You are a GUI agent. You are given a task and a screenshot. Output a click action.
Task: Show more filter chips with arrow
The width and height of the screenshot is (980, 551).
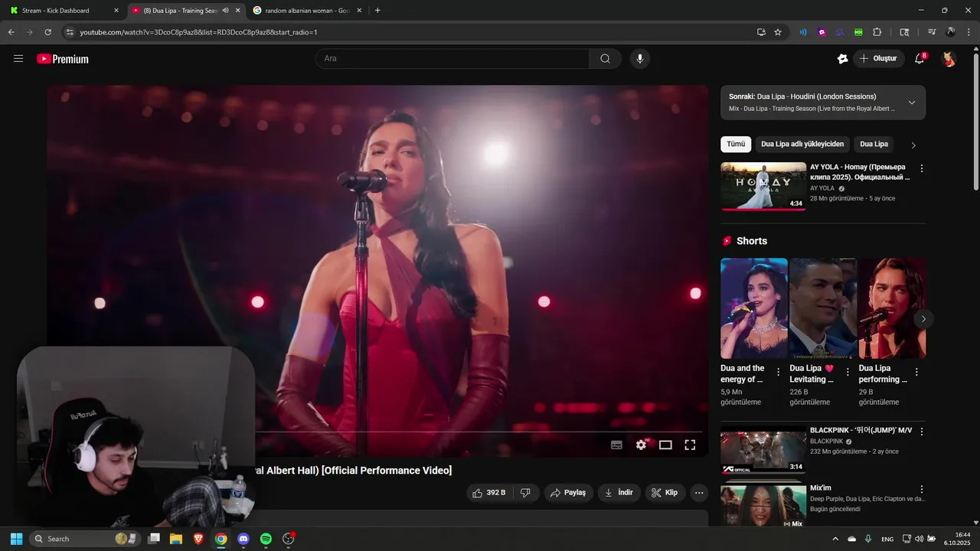(913, 145)
